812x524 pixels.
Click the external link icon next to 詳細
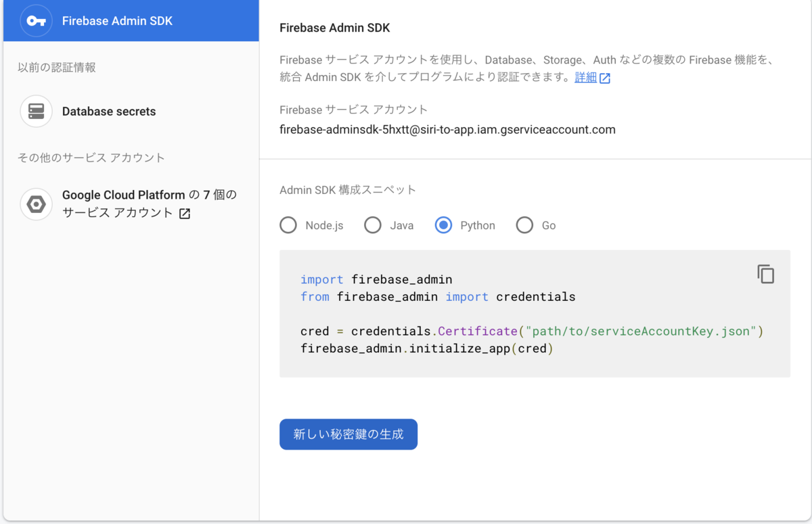[605, 78]
